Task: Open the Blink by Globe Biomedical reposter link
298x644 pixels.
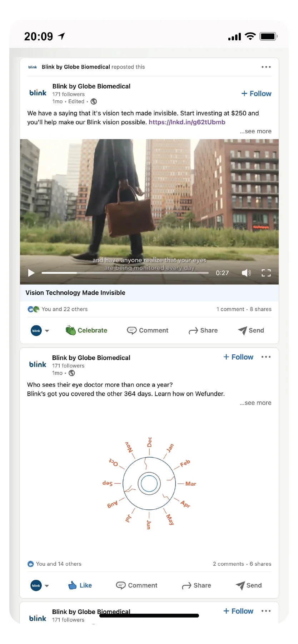Action: [x=76, y=67]
